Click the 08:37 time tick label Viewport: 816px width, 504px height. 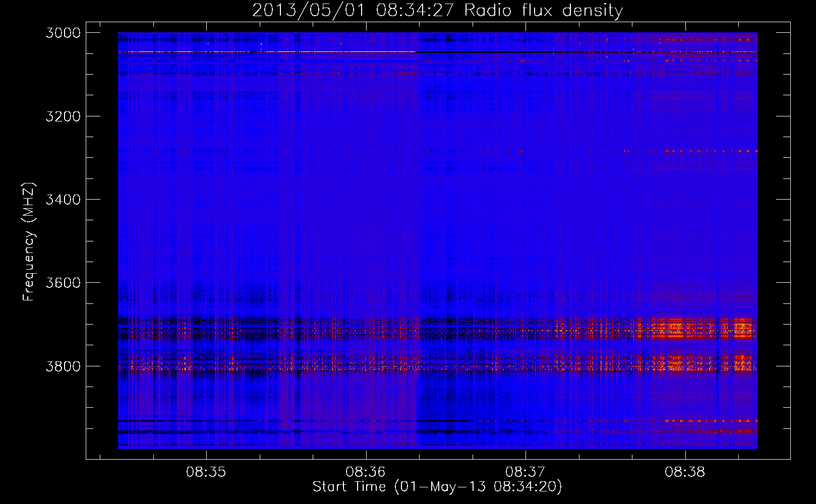(x=525, y=472)
